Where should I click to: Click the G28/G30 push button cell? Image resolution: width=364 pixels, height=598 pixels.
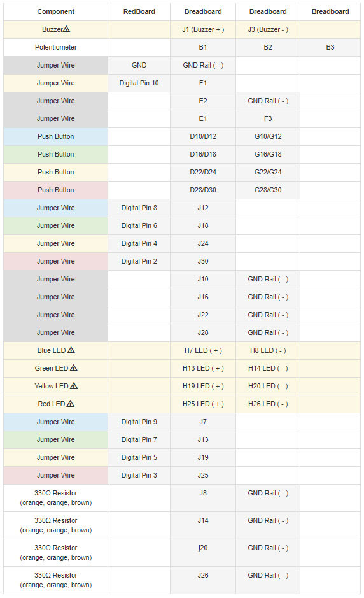tap(268, 190)
